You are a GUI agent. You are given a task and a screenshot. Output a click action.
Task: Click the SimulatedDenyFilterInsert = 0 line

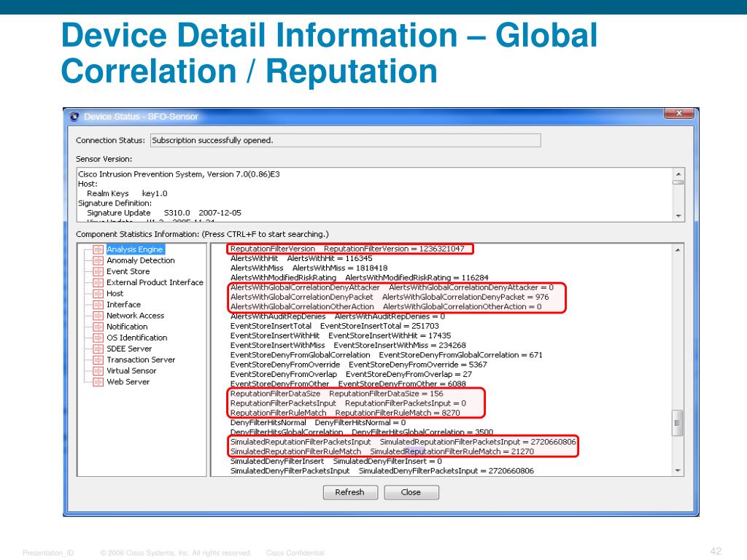click(336, 462)
